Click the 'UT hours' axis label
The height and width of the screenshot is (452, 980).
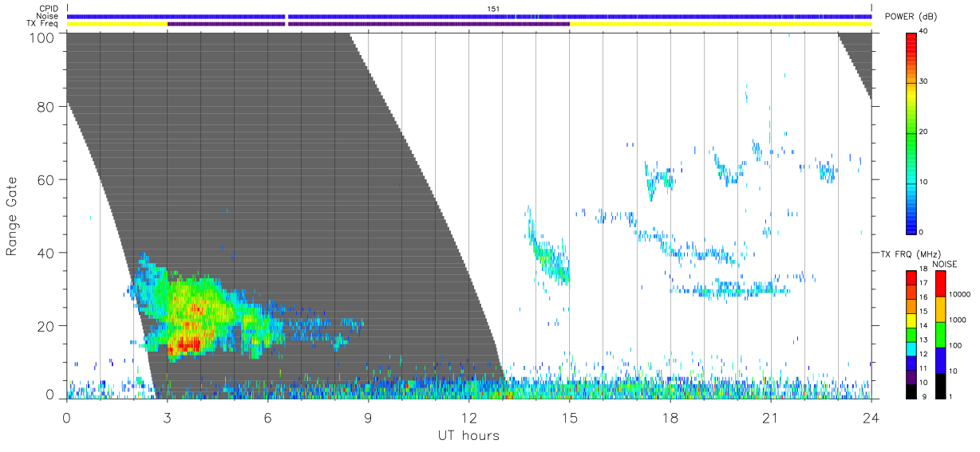click(x=468, y=436)
